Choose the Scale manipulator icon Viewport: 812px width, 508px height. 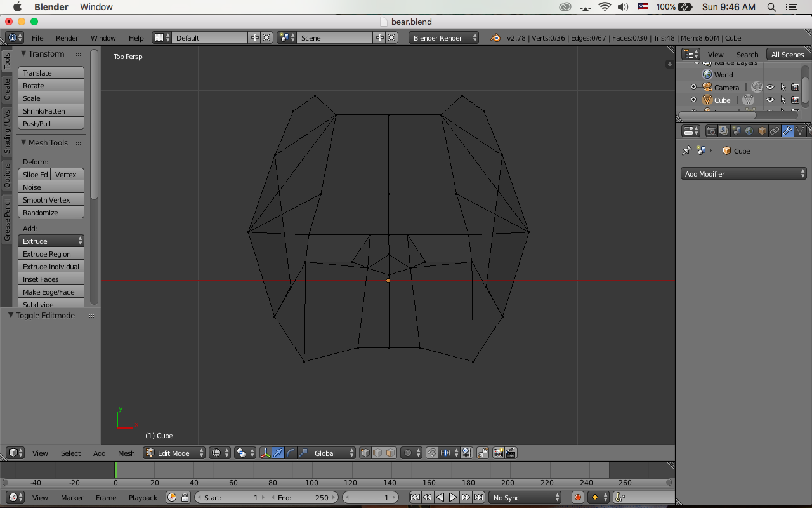pos(303,453)
